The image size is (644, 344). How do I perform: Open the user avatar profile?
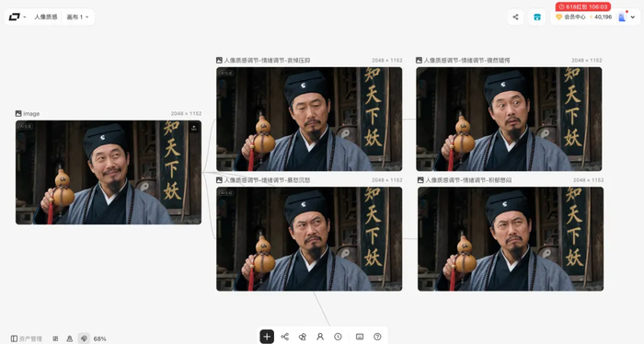(622, 17)
